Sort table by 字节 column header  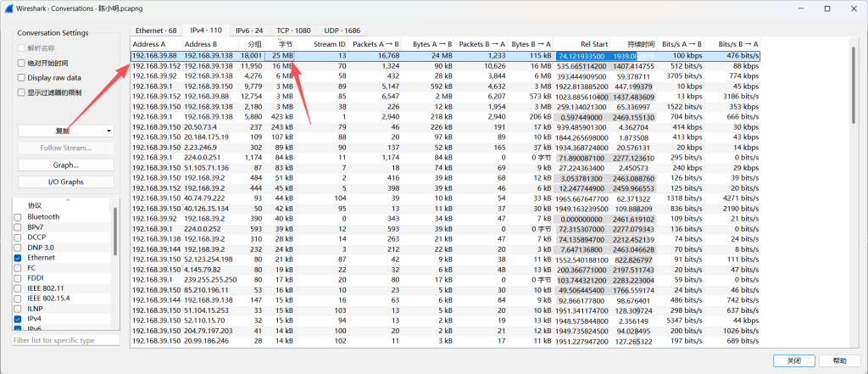(280, 44)
